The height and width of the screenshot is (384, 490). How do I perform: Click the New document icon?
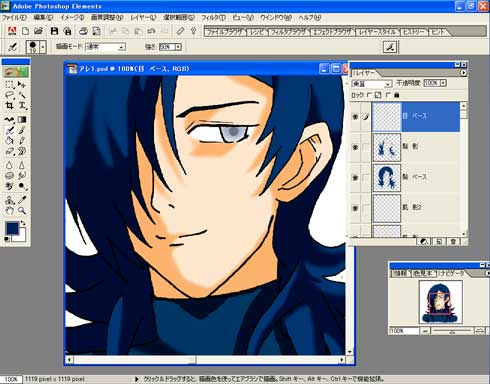25,31
